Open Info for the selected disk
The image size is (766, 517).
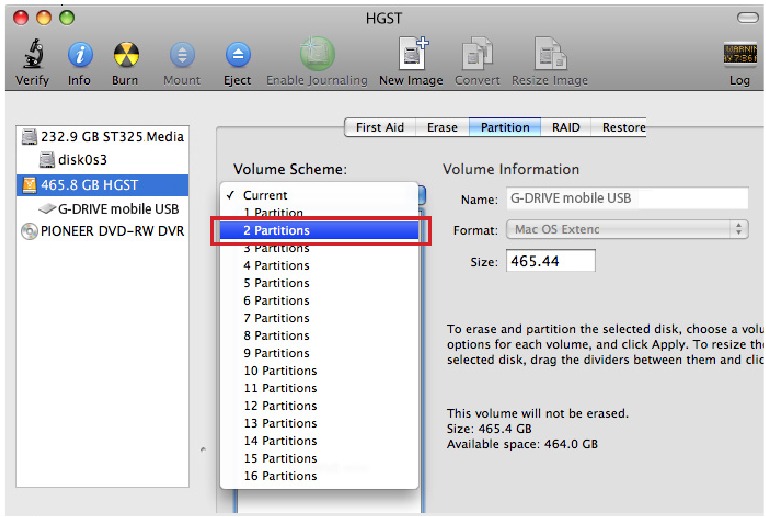(80, 54)
